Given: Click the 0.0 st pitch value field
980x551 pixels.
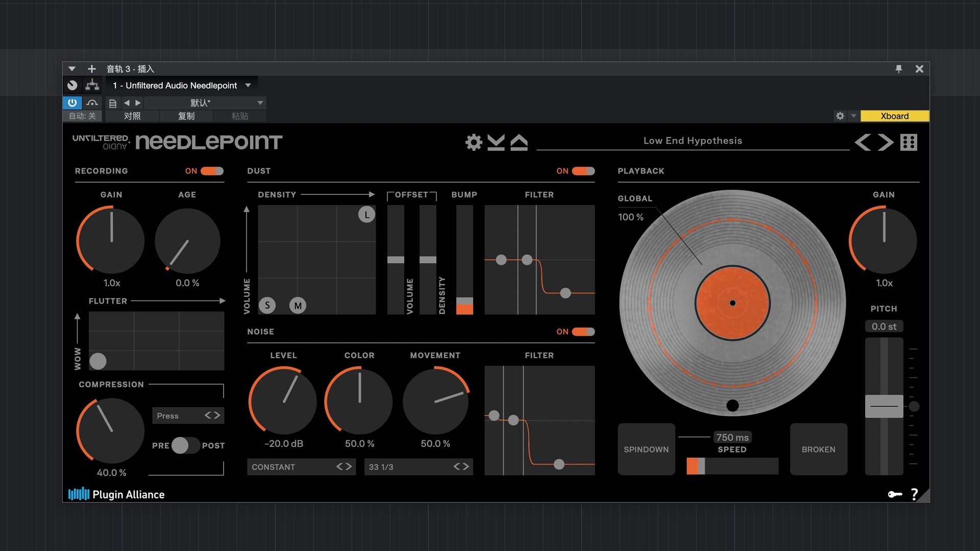Looking at the screenshot, I should pos(884,327).
